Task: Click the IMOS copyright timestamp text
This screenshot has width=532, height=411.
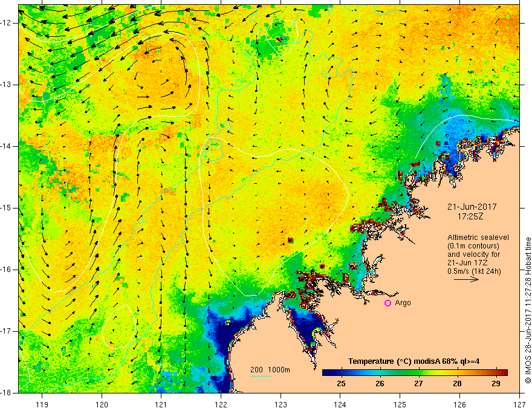Action: pyautogui.click(x=528, y=310)
